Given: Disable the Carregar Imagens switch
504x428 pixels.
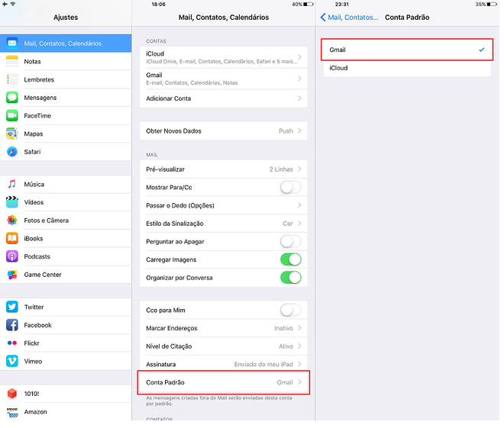Looking at the screenshot, I should (291, 259).
